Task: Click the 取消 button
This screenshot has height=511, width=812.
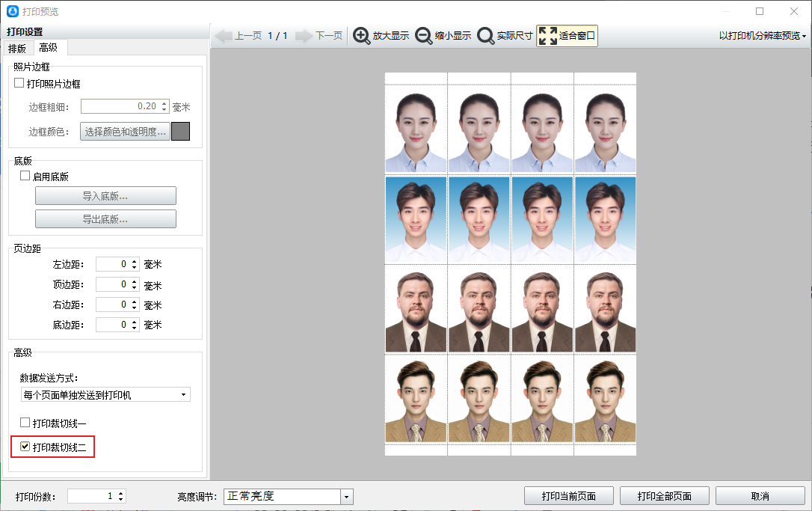Action: pyautogui.click(x=760, y=496)
